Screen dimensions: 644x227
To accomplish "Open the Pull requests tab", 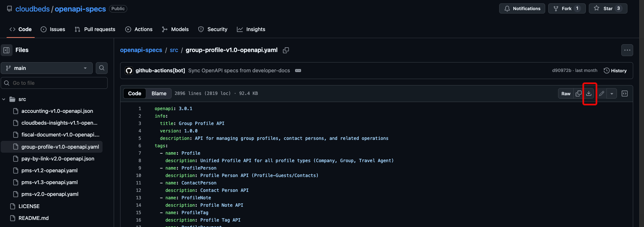I will pyautogui.click(x=95, y=29).
